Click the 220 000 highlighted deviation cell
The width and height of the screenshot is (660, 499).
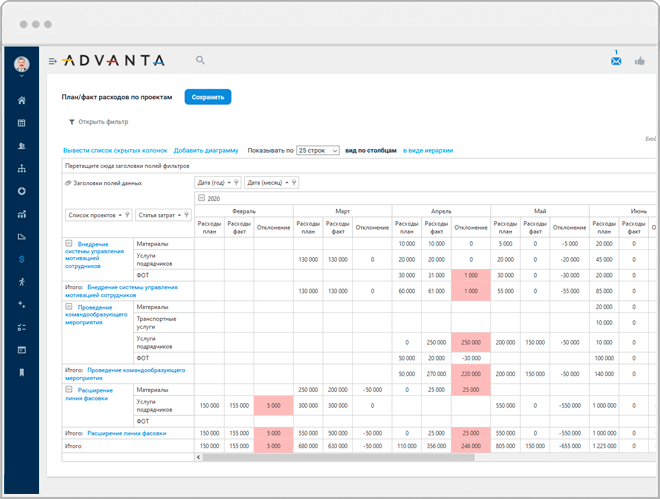[471, 374]
